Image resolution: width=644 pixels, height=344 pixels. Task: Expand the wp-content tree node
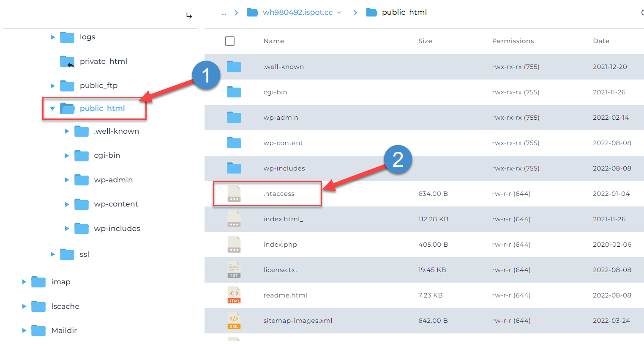(x=67, y=204)
